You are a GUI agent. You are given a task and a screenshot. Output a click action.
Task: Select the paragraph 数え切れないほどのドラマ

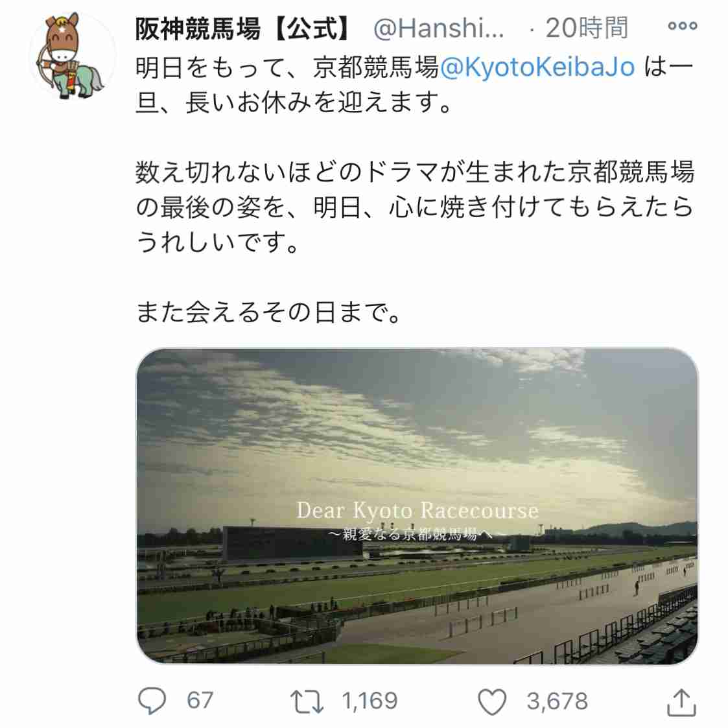(x=415, y=207)
